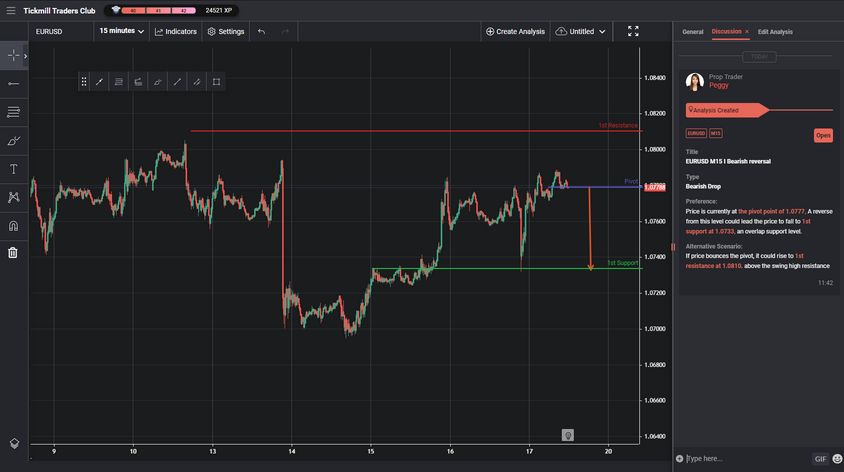Click the 24521 XP text
The image size is (844, 472).
[x=219, y=11]
